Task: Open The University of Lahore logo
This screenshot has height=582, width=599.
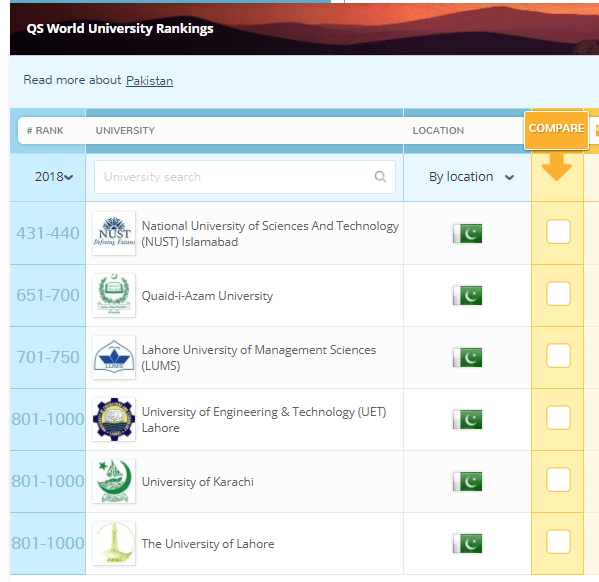Action: click(x=114, y=543)
